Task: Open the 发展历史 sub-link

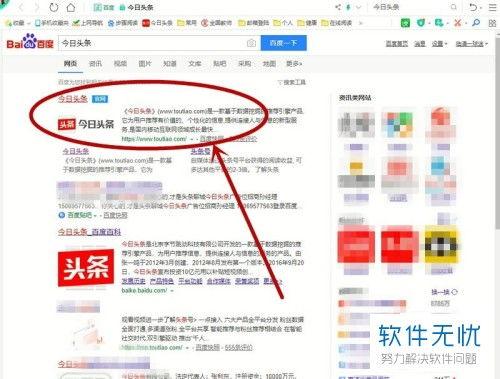Action: coord(133,281)
